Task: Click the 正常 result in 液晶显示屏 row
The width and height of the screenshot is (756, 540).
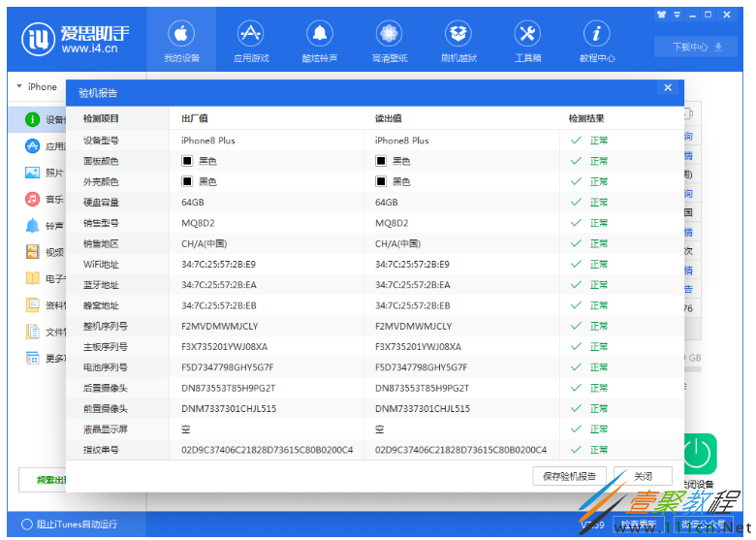Action: click(x=599, y=429)
